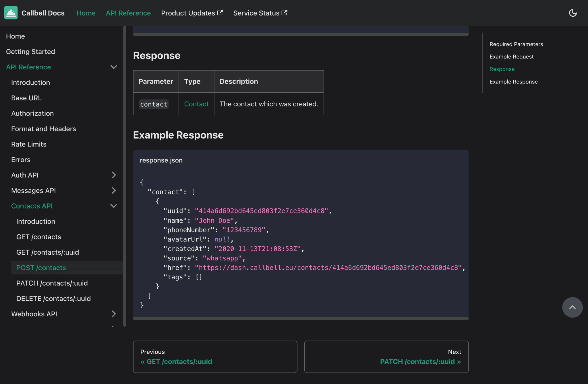Navigate to previous GET /contacts/:uuid page
This screenshot has height=384, width=588.
point(215,356)
